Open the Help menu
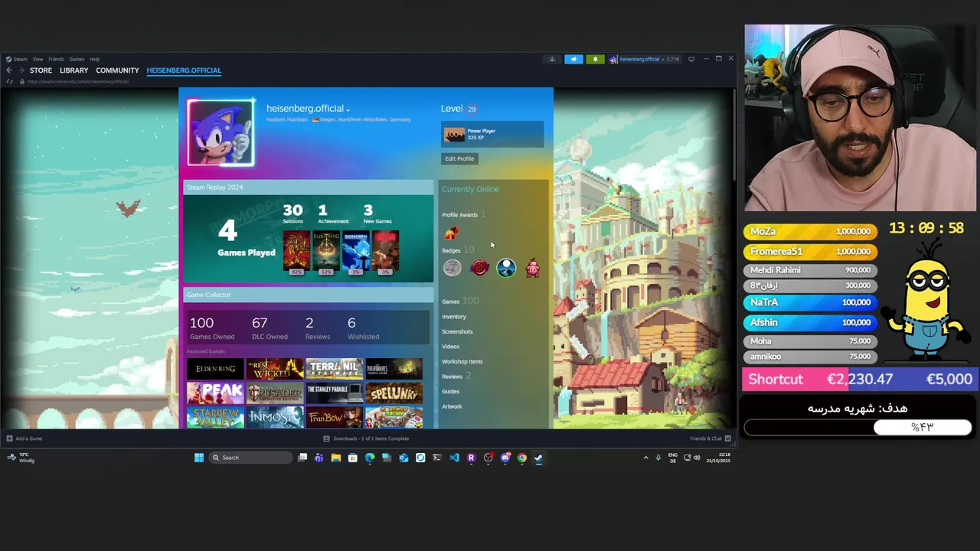 coord(94,59)
